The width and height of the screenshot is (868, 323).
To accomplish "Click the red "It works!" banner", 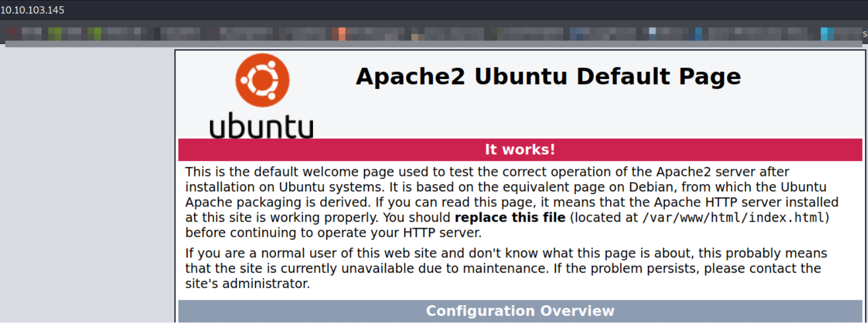I will [x=520, y=149].
